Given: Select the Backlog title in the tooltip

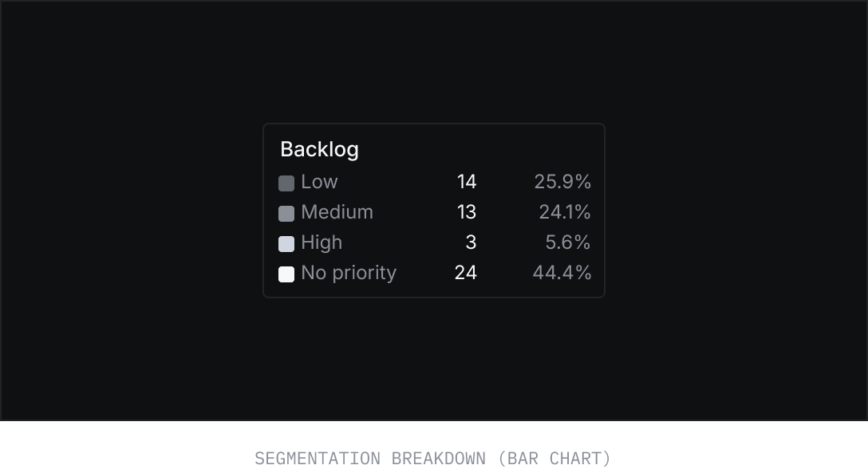Looking at the screenshot, I should pos(319,149).
